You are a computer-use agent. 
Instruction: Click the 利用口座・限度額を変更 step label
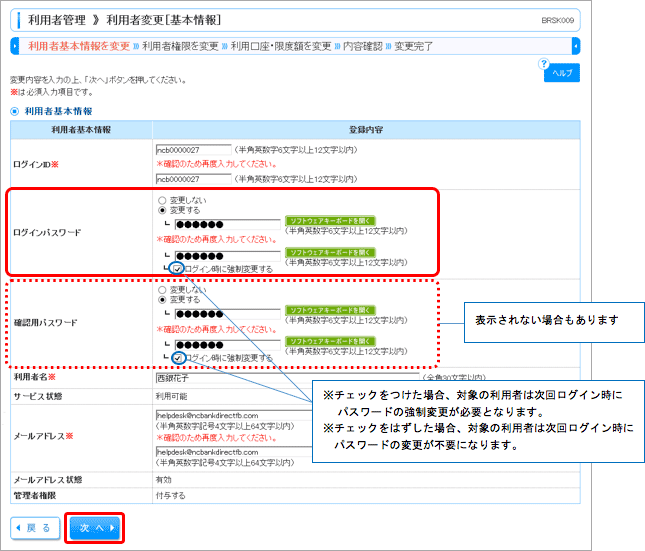pyautogui.click(x=281, y=46)
